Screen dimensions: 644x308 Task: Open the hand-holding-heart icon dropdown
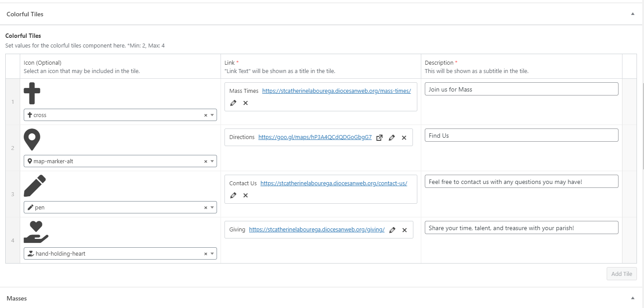coord(212,254)
